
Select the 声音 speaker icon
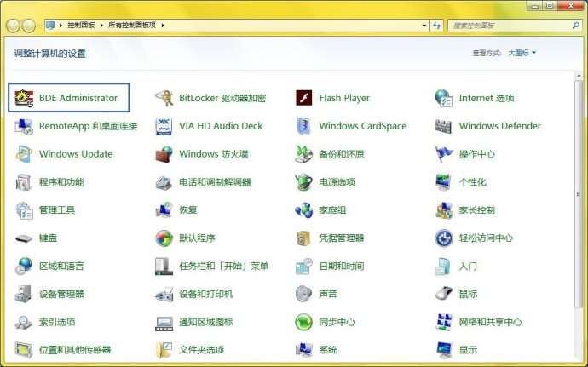click(x=304, y=294)
